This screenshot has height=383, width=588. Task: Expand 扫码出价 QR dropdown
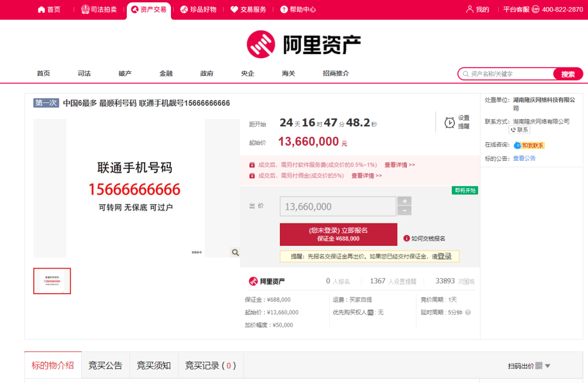coord(529,366)
